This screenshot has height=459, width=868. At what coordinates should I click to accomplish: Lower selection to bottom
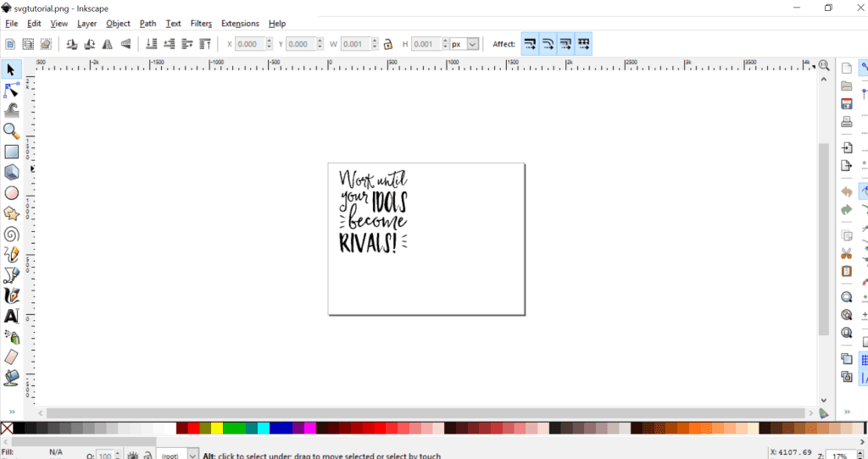pyautogui.click(x=152, y=44)
